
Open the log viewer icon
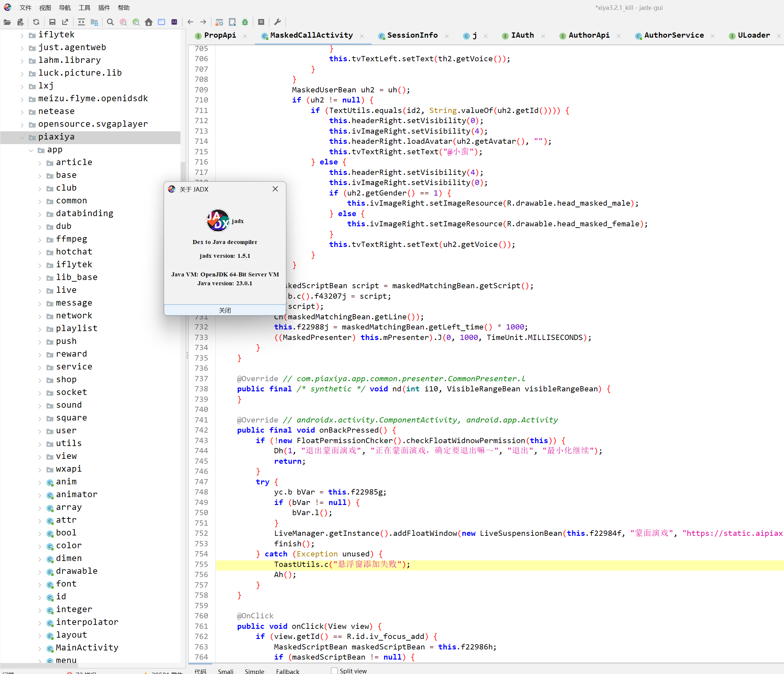pos(261,22)
